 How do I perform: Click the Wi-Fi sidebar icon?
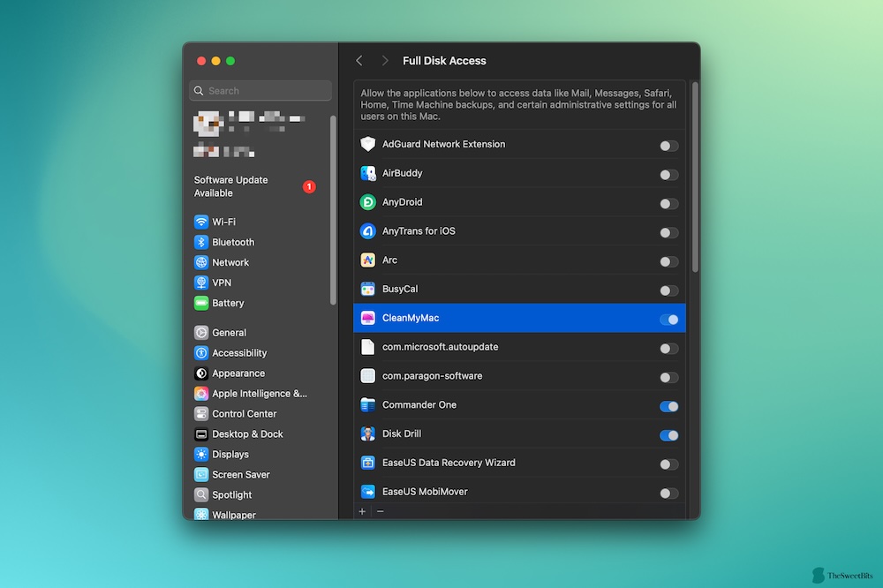(201, 222)
